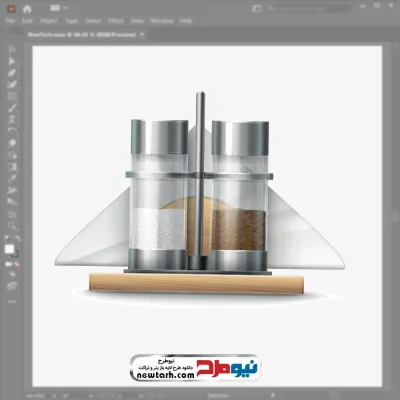Select the Line Segment tool
Screen dimensions: 400x400
coord(12,108)
